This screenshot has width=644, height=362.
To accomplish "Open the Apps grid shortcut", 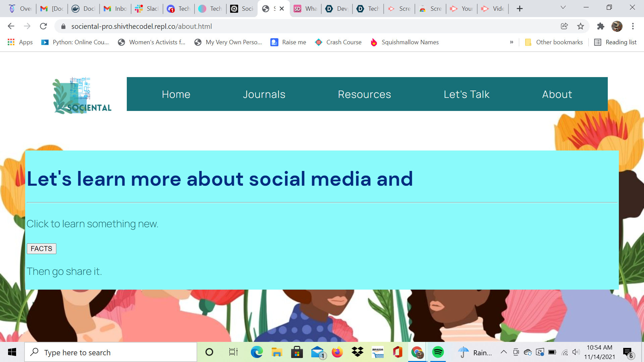I will [x=20, y=42].
